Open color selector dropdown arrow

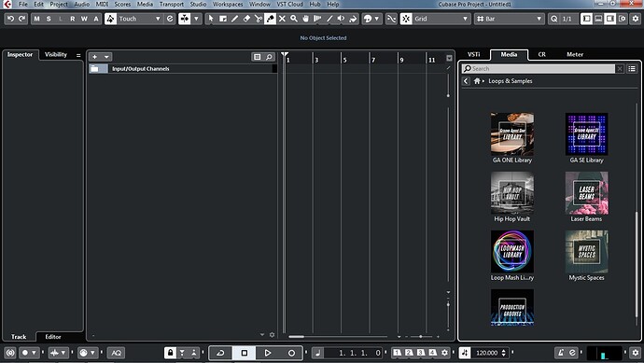click(377, 19)
